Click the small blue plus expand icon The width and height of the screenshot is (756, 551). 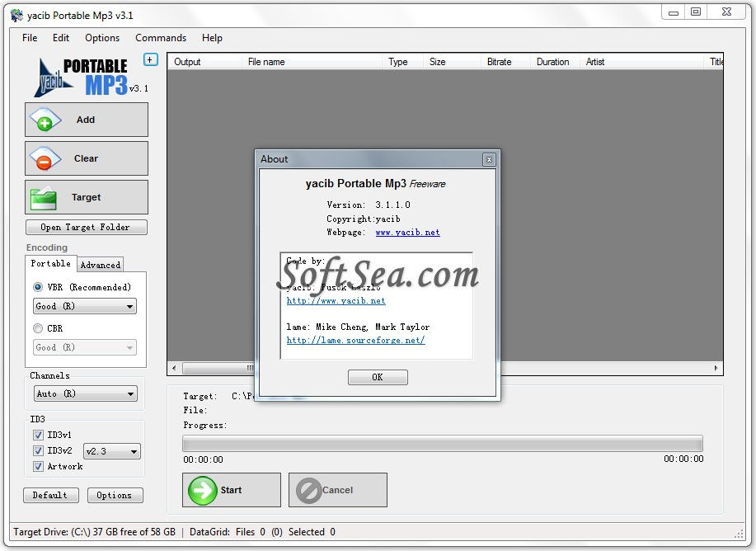coord(150,60)
